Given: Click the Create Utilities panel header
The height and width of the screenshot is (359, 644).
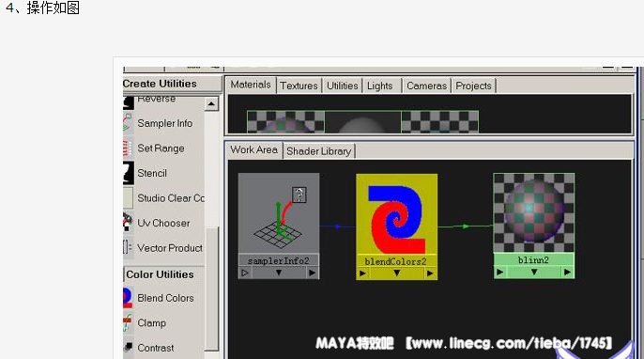Looking at the screenshot, I should [172, 84].
